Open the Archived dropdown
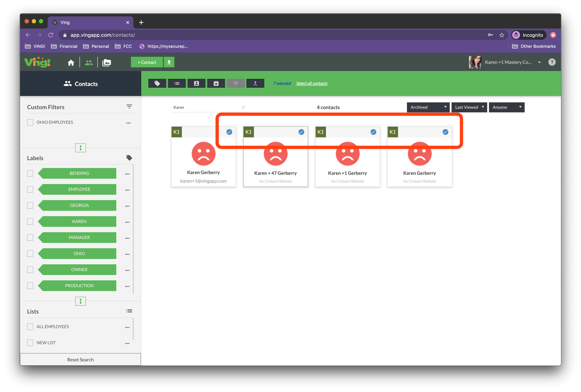This screenshot has width=581, height=392. (428, 107)
